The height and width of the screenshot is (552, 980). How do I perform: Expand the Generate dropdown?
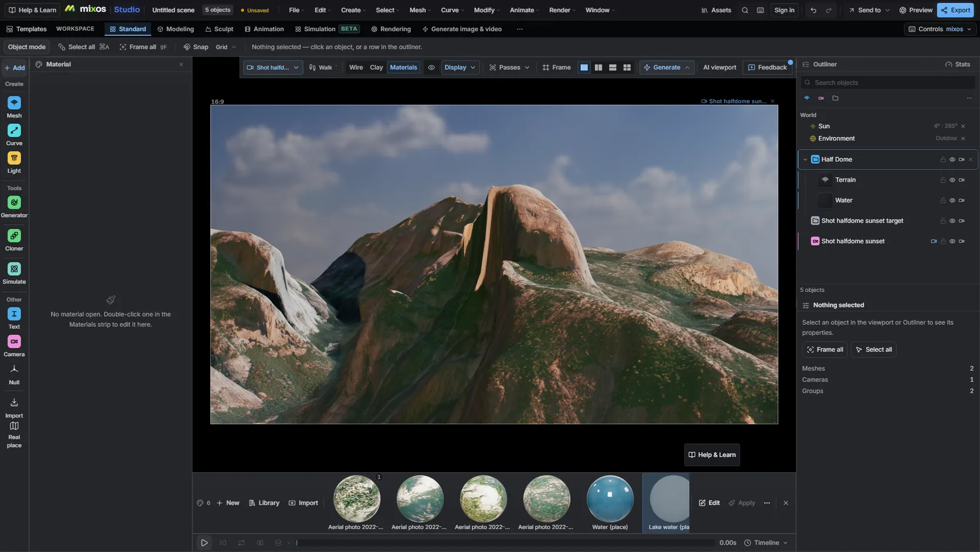point(666,67)
